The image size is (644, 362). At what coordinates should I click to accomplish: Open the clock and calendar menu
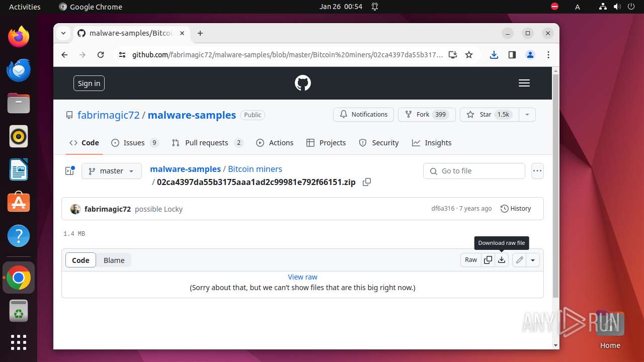pos(341,7)
